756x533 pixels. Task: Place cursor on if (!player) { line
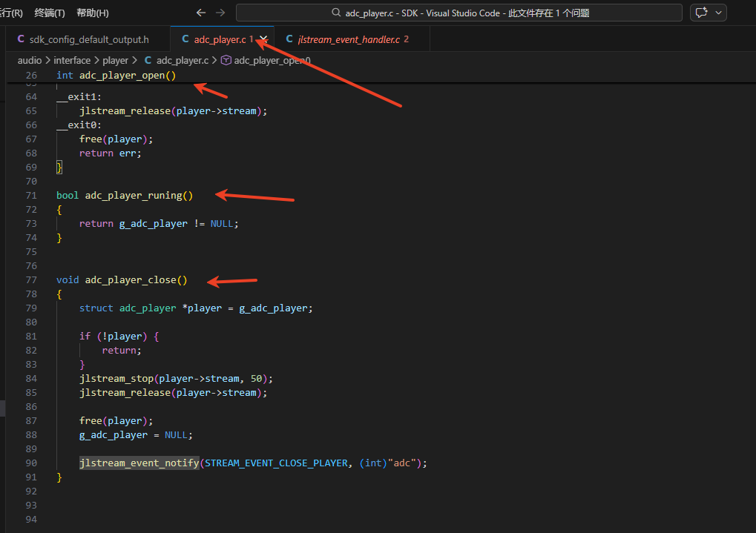(119, 337)
